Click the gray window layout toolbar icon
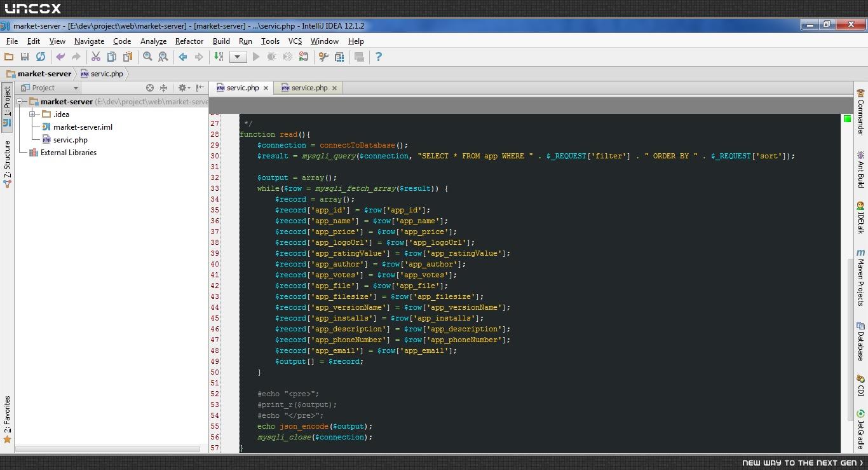 (359, 57)
